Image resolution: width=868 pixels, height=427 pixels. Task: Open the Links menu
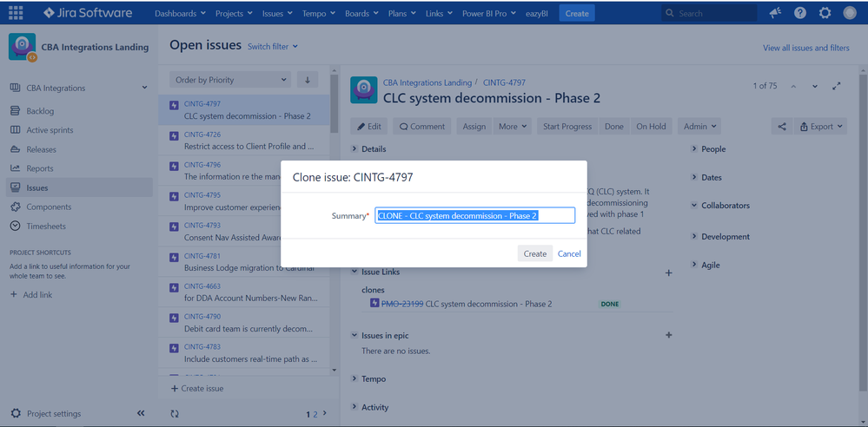pos(439,13)
